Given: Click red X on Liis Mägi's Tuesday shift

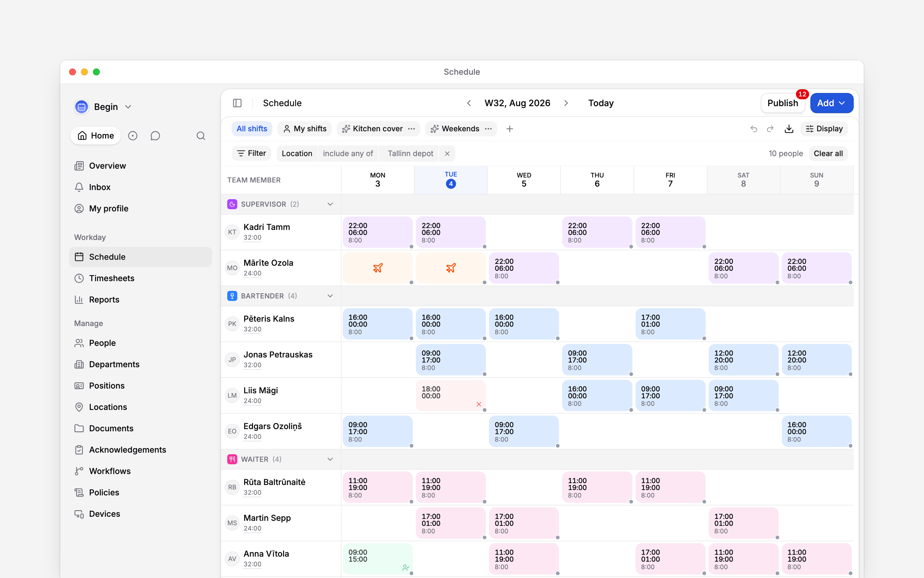Looking at the screenshot, I should pyautogui.click(x=479, y=404).
